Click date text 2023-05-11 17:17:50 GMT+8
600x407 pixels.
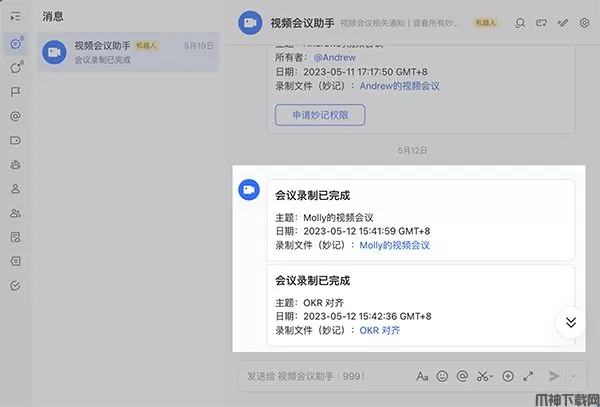tap(365, 72)
